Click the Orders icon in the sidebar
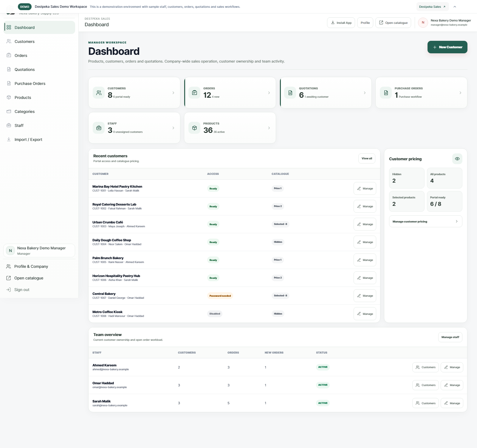 pos(9,55)
